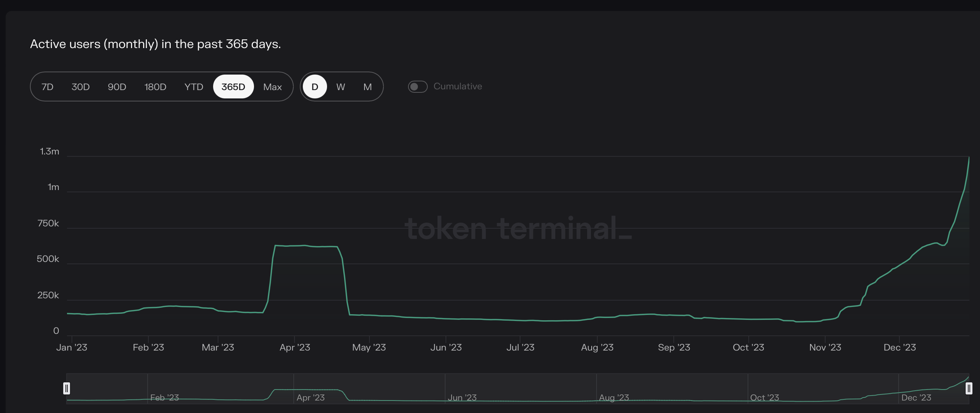
Task: Click Apr '23 in the mini navigator
Action: click(x=310, y=397)
